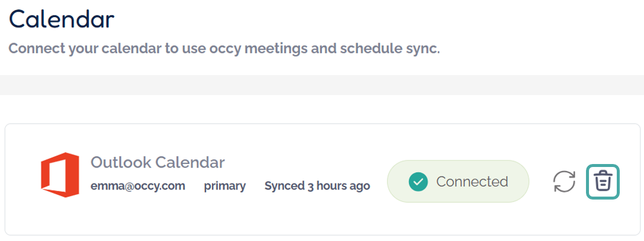Viewport: 644px width, 241px height.
Task: Click the "Connect your calendar" subtitle text
Action: pos(224,48)
